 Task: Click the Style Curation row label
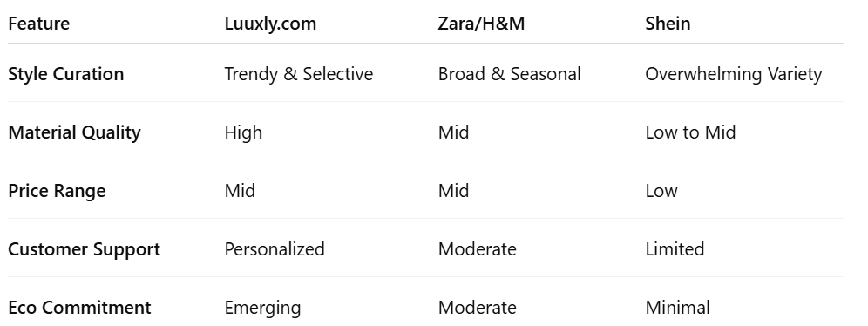(66, 74)
